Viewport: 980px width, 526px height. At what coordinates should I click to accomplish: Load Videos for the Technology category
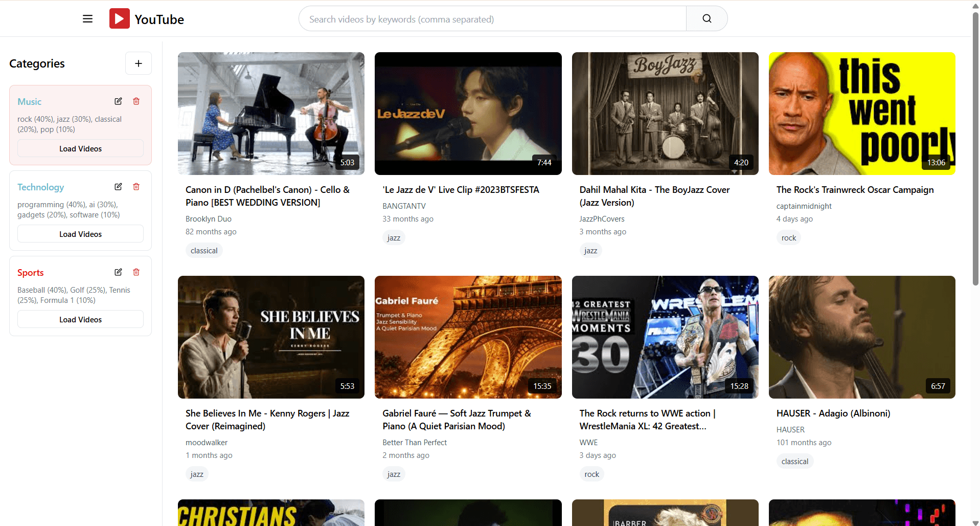pyautogui.click(x=80, y=233)
